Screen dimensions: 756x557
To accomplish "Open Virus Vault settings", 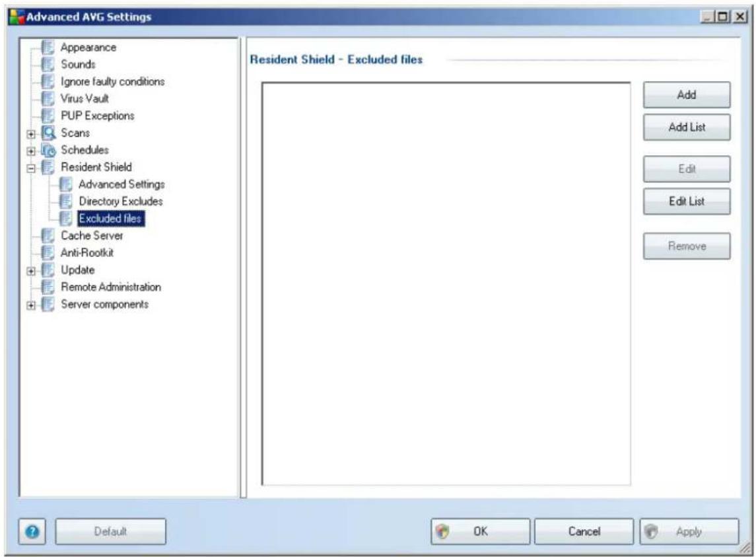I will click(x=85, y=98).
